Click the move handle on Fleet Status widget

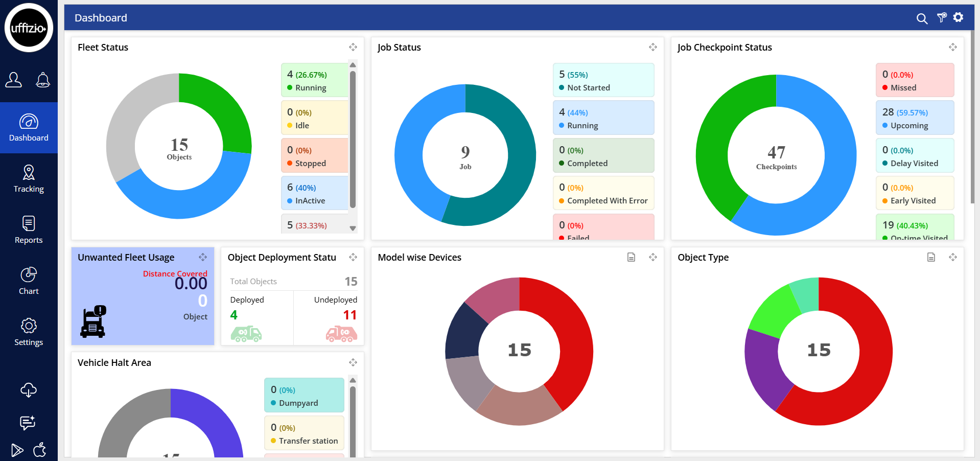353,47
